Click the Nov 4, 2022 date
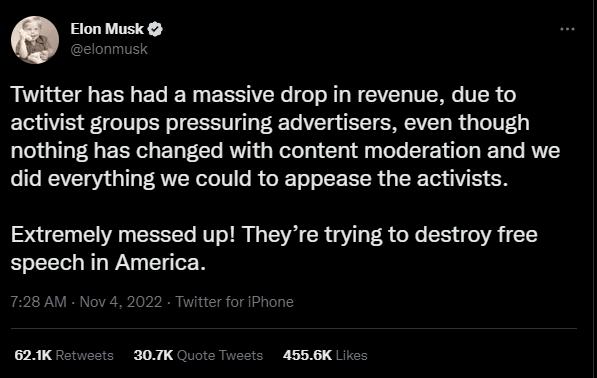Screen dimensions: 597x378 pyautogui.click(x=121, y=302)
